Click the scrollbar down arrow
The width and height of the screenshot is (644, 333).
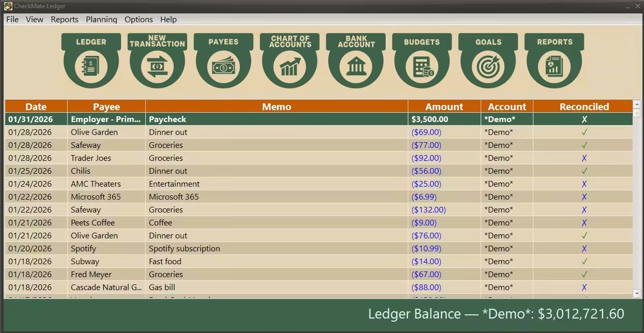[637, 294]
